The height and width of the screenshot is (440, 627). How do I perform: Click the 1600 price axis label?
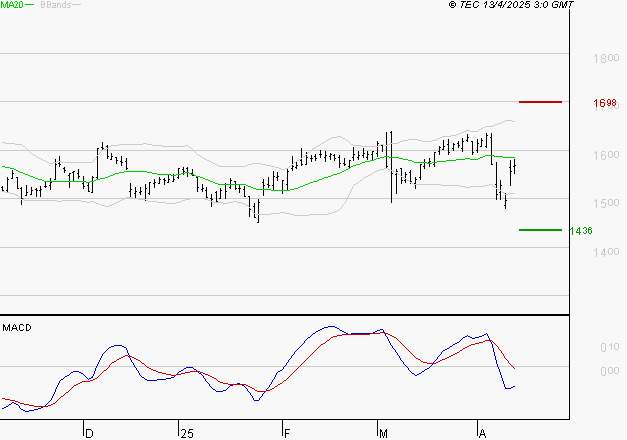click(606, 156)
